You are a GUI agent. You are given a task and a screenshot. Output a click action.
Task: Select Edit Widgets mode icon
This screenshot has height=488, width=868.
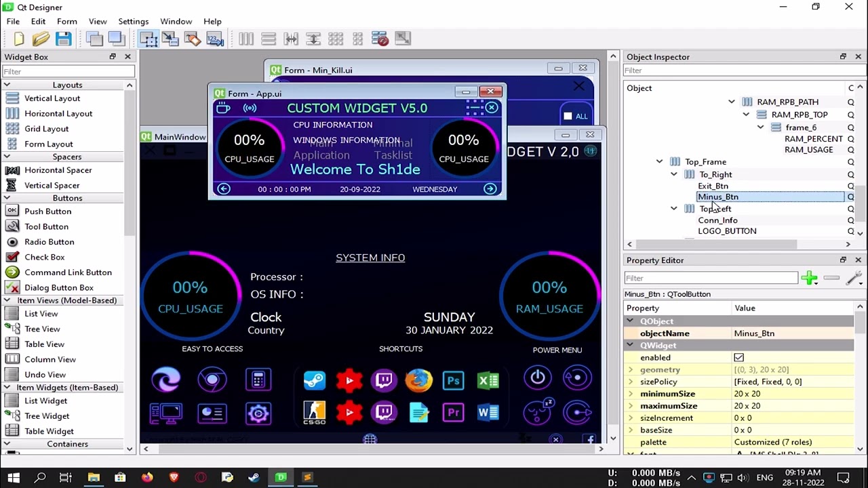(149, 39)
